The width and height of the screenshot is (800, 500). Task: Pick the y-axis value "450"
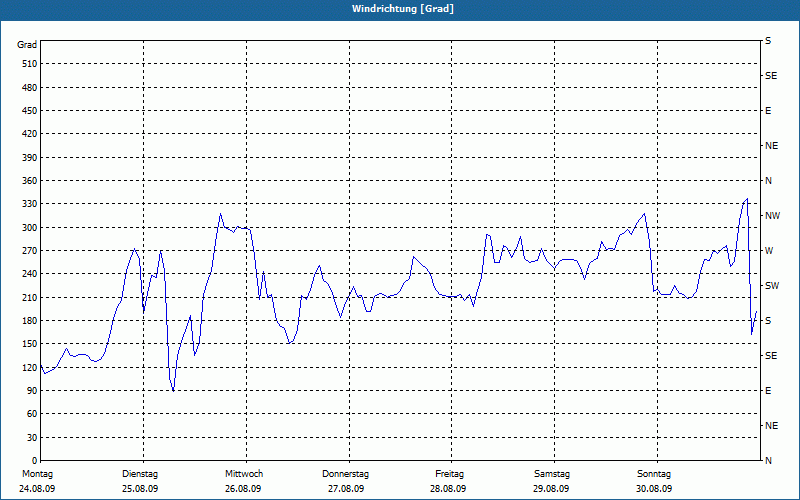[30, 111]
